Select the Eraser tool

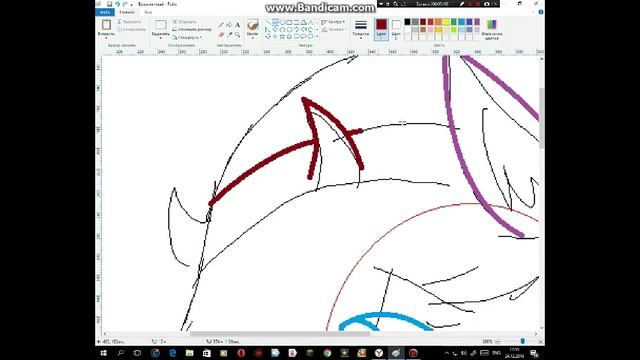[221, 35]
